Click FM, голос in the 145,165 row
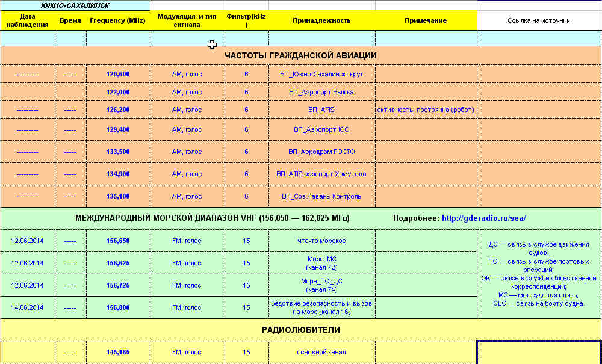Screen dimensions: 602x364 (187, 352)
